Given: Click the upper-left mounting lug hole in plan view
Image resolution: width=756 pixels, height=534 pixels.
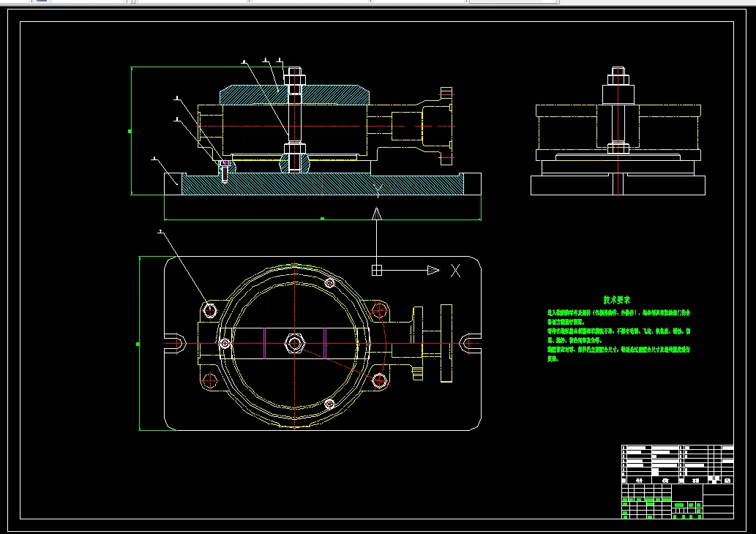Looking at the screenshot, I should click(x=210, y=310).
